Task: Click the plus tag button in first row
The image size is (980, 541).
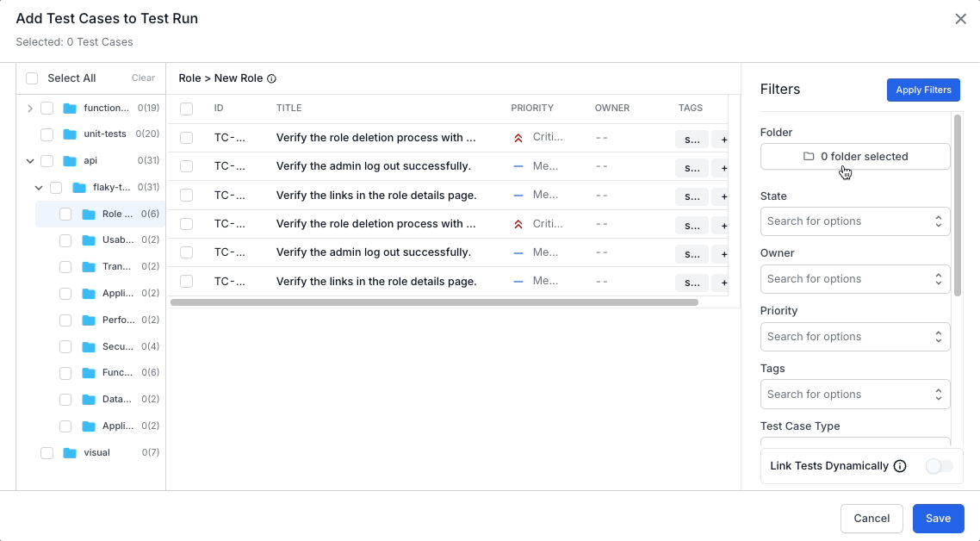Action: click(723, 139)
